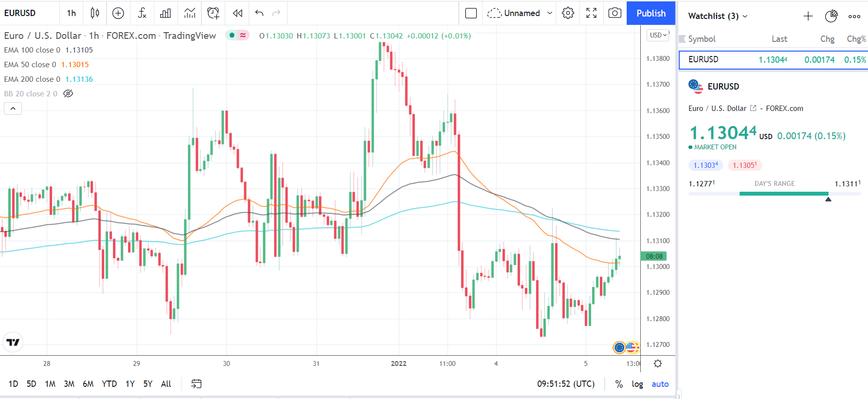Open the go-to-date calendar icon
868x399 pixels.
tap(196, 384)
